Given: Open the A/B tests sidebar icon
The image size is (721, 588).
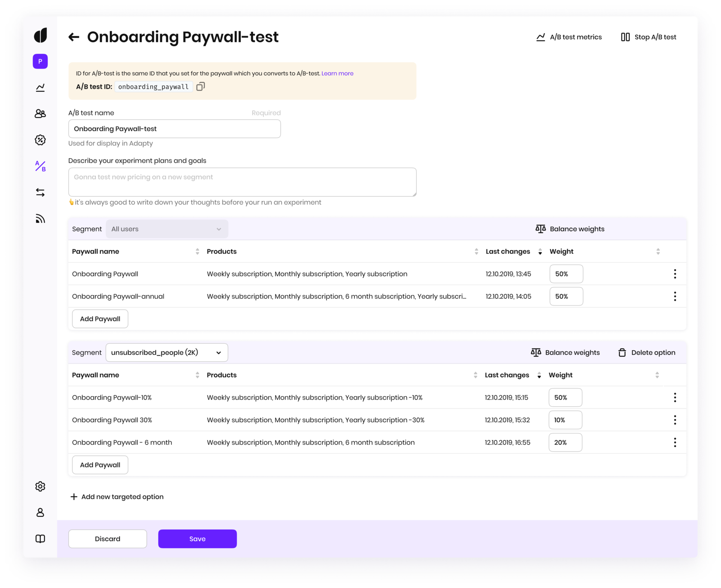Looking at the screenshot, I should (x=40, y=166).
